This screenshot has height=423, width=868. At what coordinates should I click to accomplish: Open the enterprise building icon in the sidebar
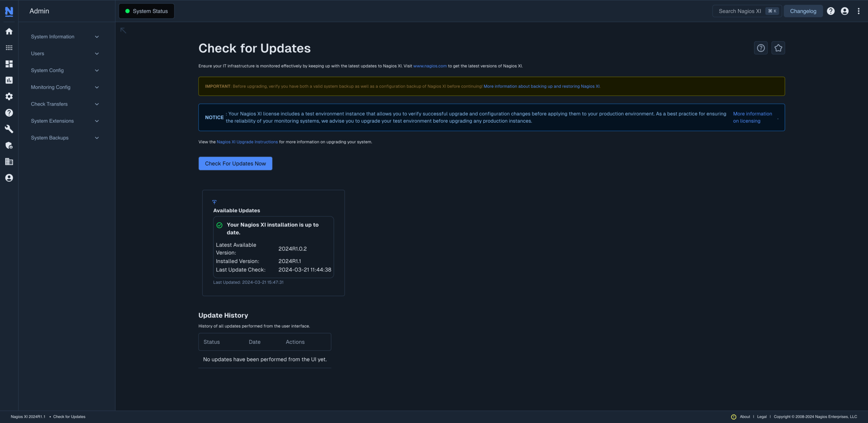[x=9, y=161]
